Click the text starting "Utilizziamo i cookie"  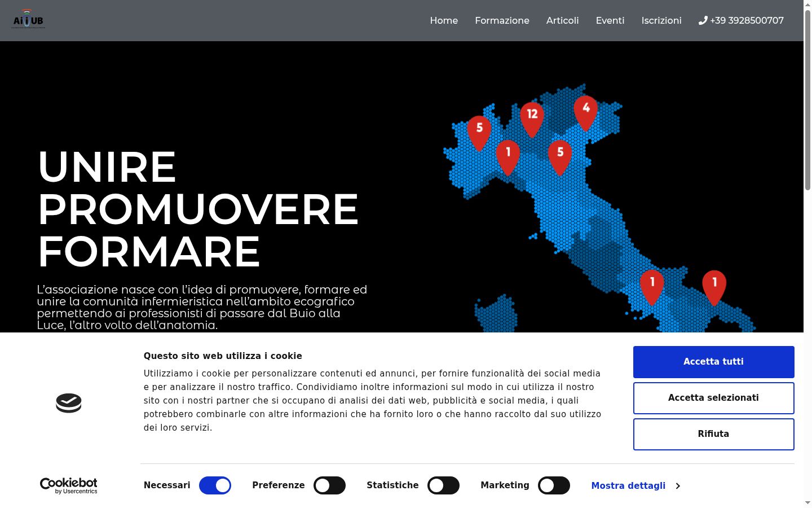[x=372, y=400]
